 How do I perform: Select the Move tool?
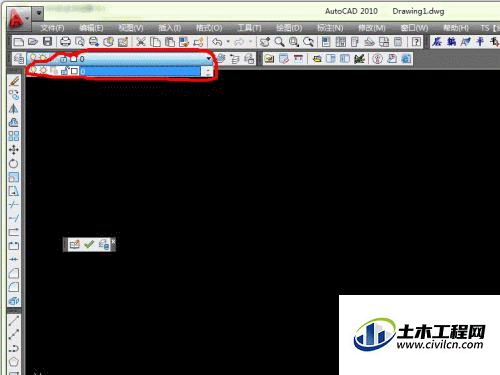click(14, 150)
